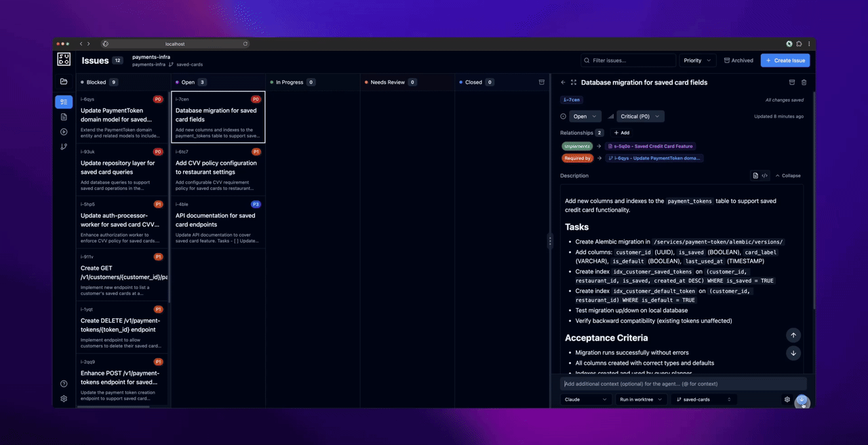Open the Specs document icon in sidebar
The image size is (868, 445).
click(x=64, y=117)
